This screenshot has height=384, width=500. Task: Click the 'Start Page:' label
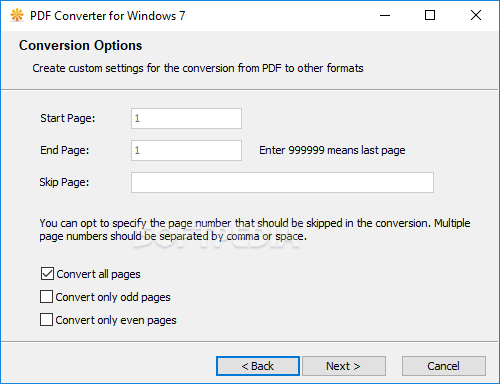(68, 118)
